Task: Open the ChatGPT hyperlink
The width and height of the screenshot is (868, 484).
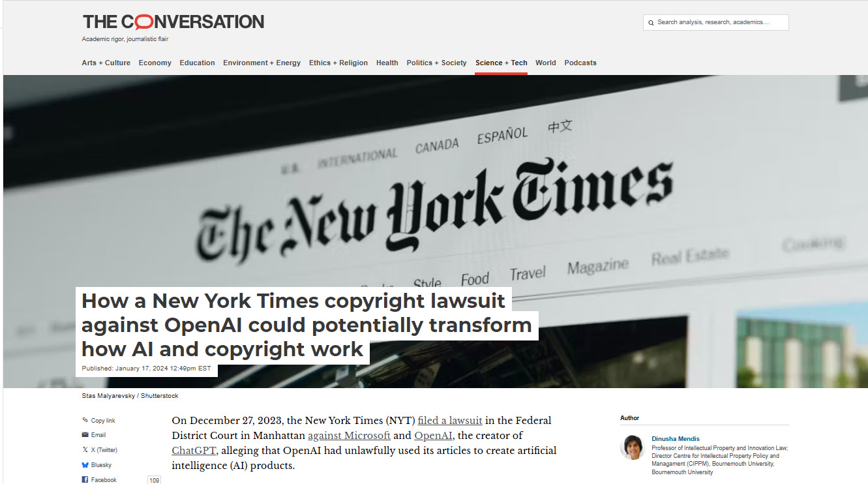Action: tap(194, 451)
